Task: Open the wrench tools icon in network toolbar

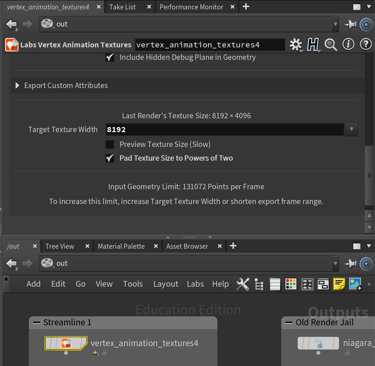Action: [243, 284]
